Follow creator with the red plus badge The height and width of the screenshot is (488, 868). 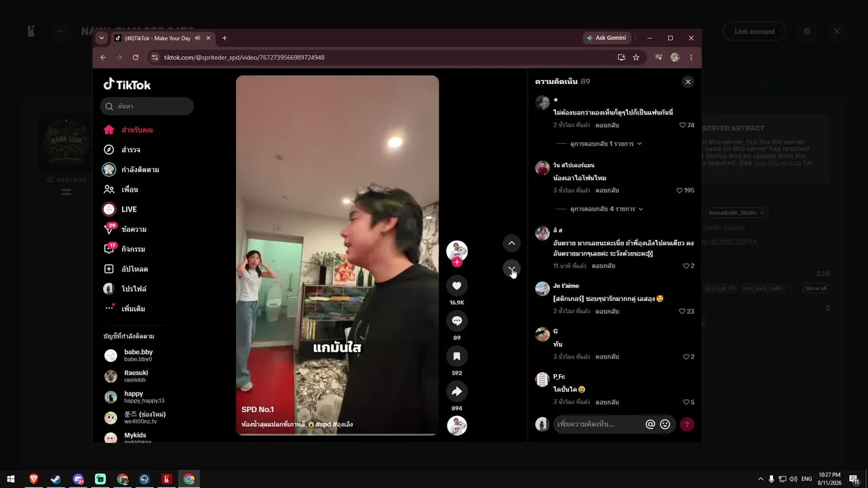pos(457,262)
